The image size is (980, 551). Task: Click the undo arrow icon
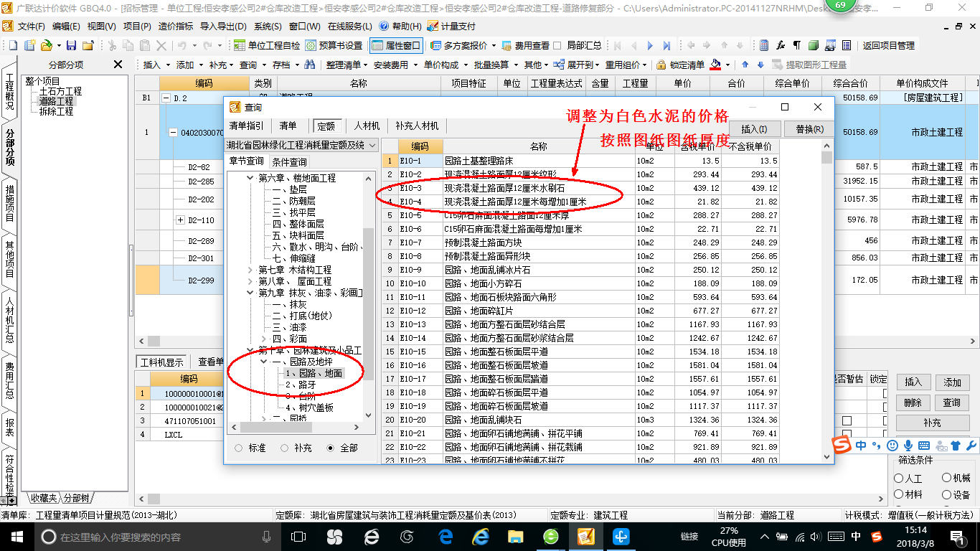[x=182, y=45]
